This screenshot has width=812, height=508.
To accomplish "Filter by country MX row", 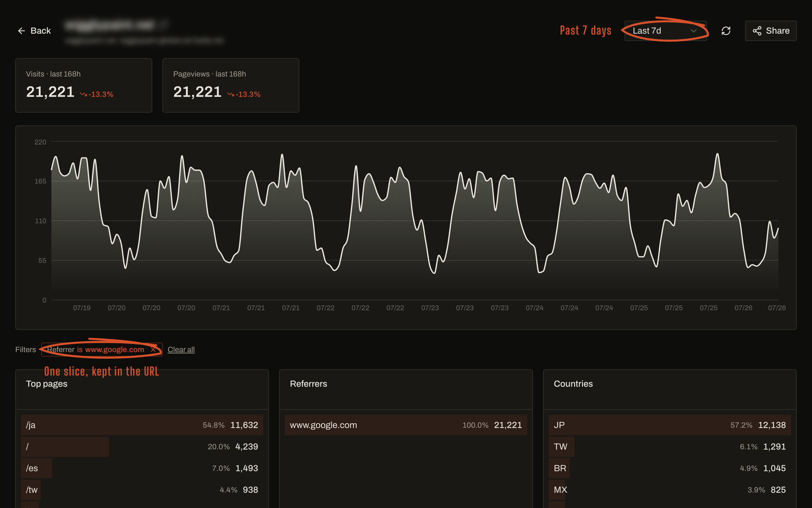I will (670, 490).
